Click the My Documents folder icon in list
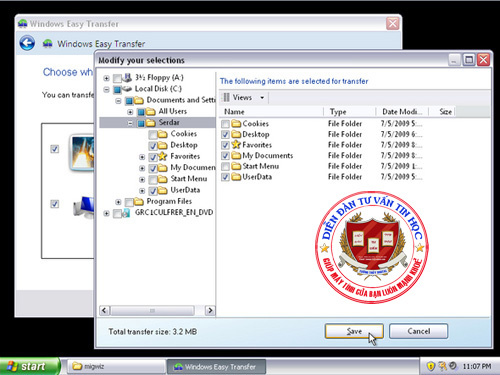 236,155
